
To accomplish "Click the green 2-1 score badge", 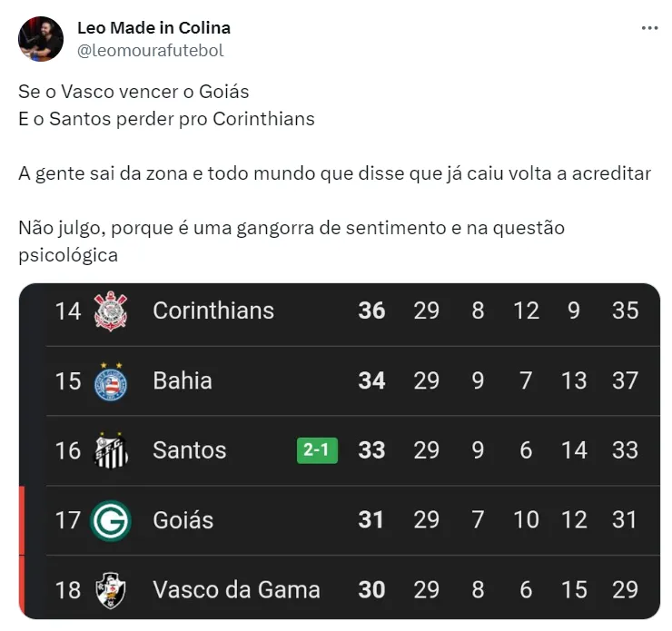I will 317,450.
